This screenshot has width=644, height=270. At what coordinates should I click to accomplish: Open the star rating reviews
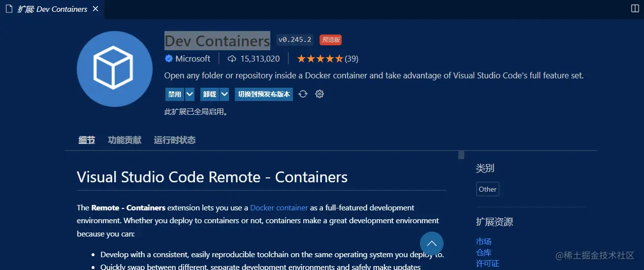click(320, 59)
